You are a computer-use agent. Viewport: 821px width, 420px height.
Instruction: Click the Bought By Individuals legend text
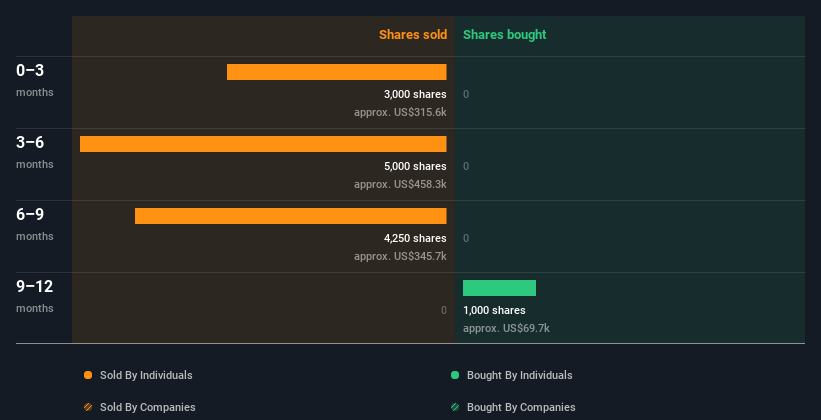519,375
